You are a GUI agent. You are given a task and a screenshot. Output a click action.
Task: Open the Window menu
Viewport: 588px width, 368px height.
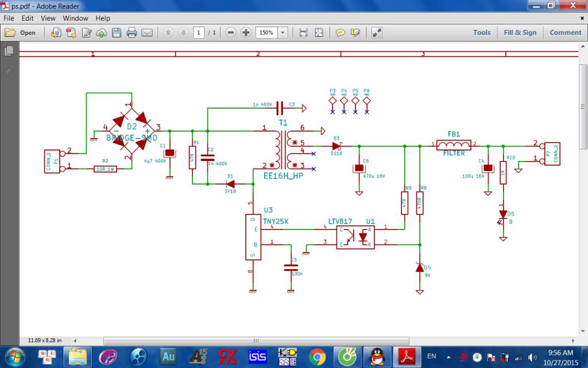point(75,18)
